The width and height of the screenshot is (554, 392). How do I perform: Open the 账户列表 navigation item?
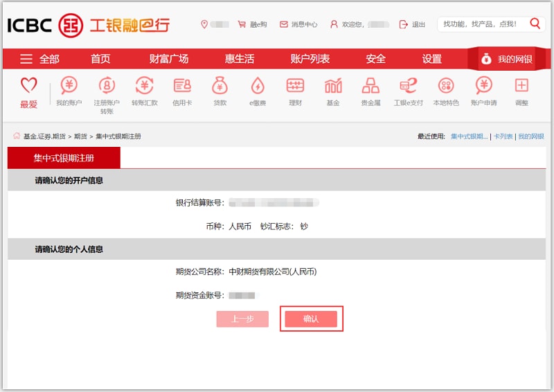tap(310, 59)
